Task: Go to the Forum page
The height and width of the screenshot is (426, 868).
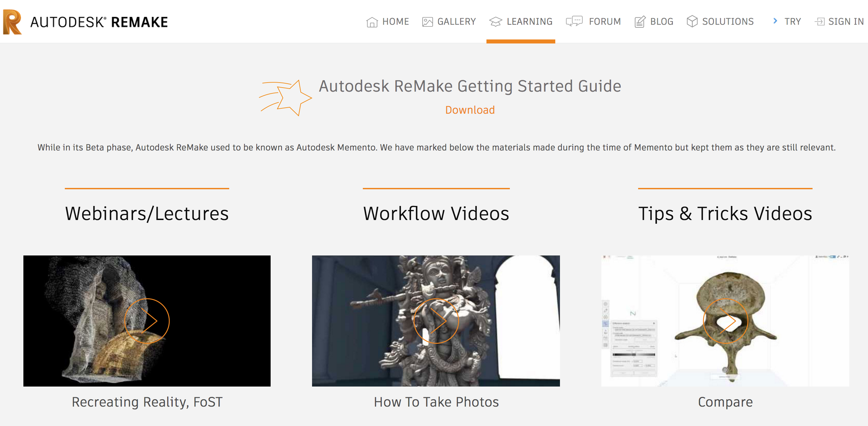Action: tap(604, 22)
